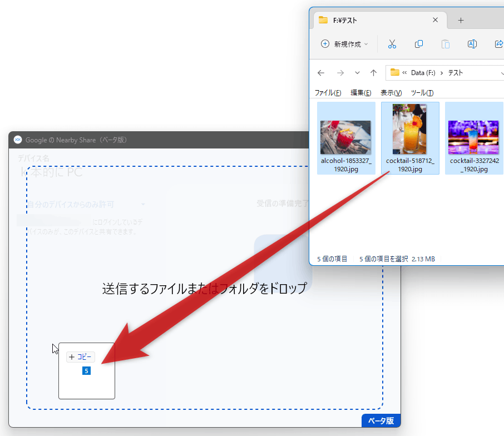Select cocktail-518712_1920.jpg thumbnail
This screenshot has width=504, height=436.
click(410, 138)
